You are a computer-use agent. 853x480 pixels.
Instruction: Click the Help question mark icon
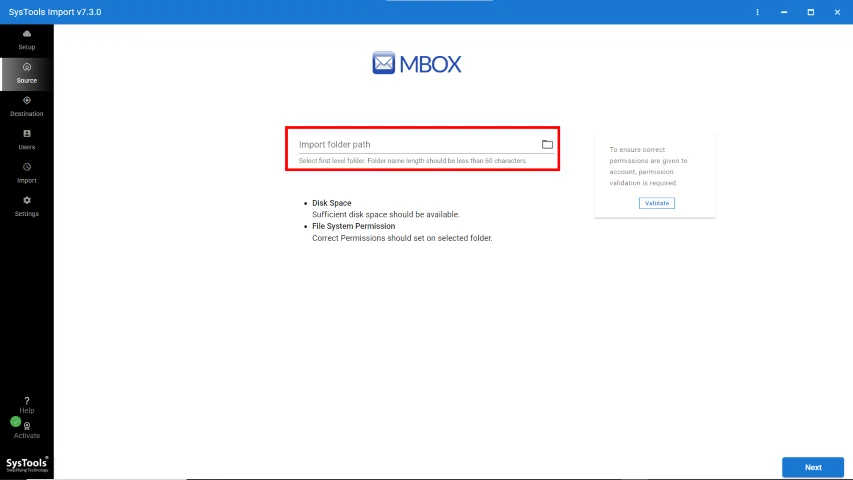27,401
